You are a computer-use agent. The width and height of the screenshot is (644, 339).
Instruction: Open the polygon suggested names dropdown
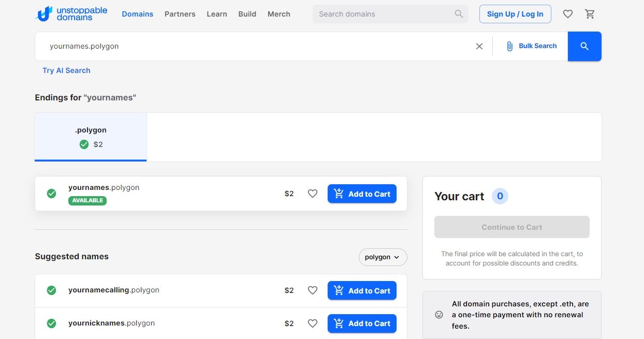383,257
